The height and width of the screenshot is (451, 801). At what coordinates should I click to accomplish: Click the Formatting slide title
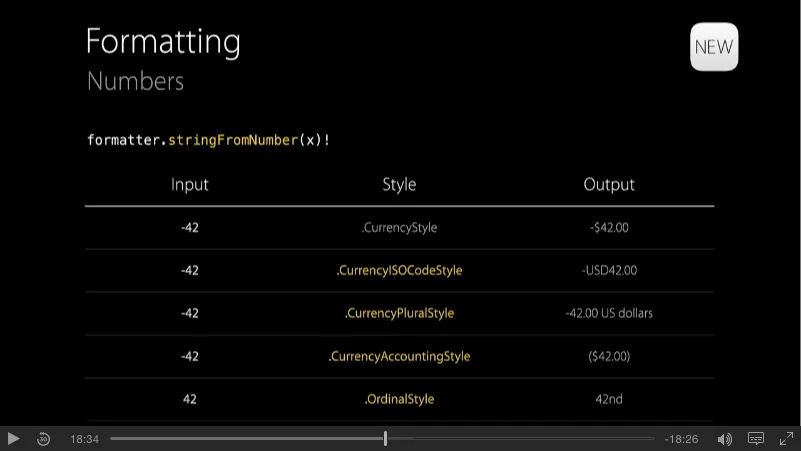click(x=163, y=42)
